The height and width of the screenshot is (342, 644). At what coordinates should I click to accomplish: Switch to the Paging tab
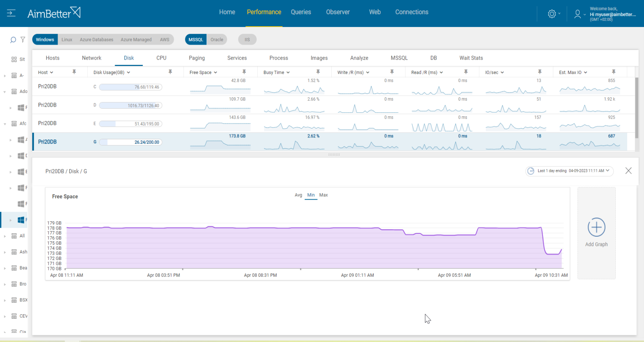[197, 58]
